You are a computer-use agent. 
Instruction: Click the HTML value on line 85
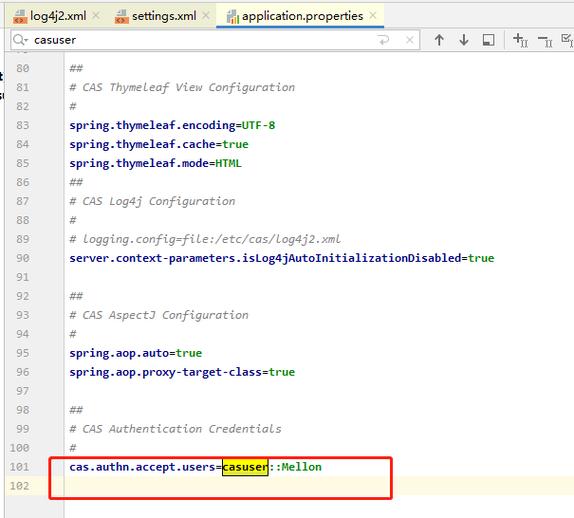coord(228,163)
